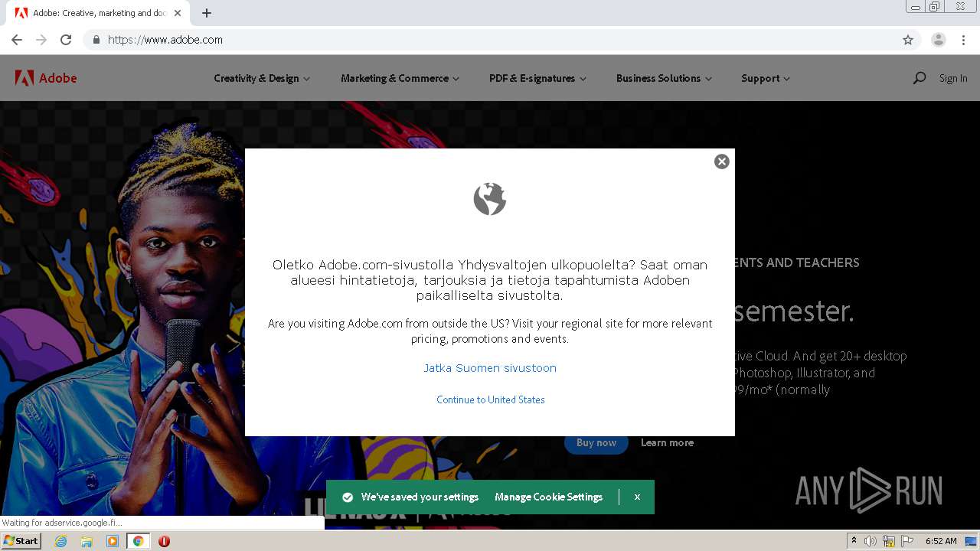
Task: Close the region selection dialog
Action: pyautogui.click(x=721, y=161)
